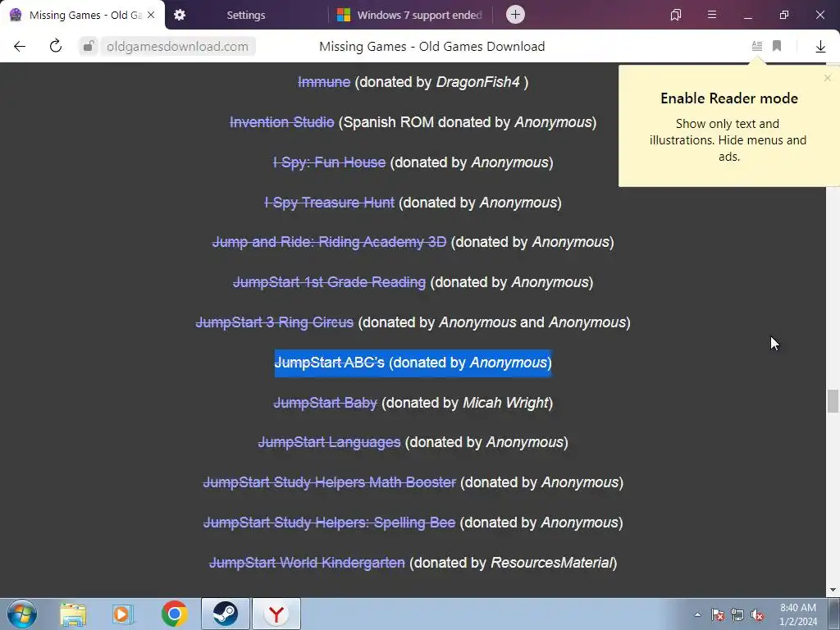Open the Invention Studio link
Viewport: 840px width, 630px height.
(282, 122)
